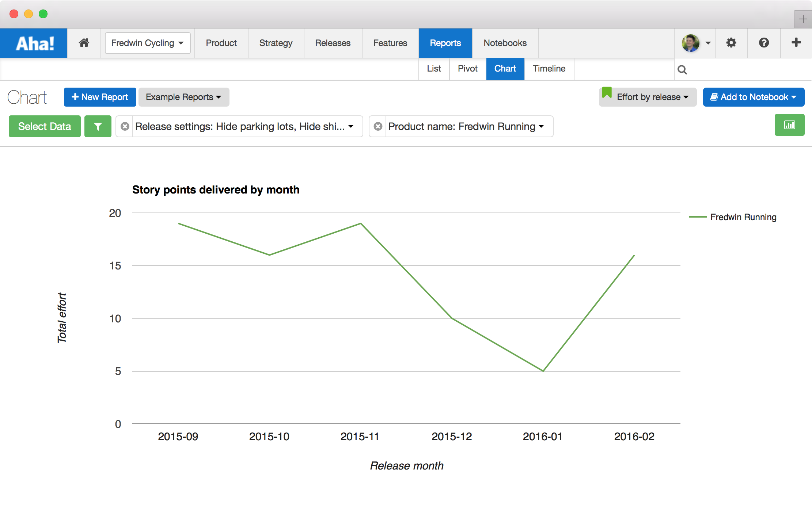Toggle Fredwin Running series in legend
The height and width of the screenshot is (525, 812).
tap(743, 217)
